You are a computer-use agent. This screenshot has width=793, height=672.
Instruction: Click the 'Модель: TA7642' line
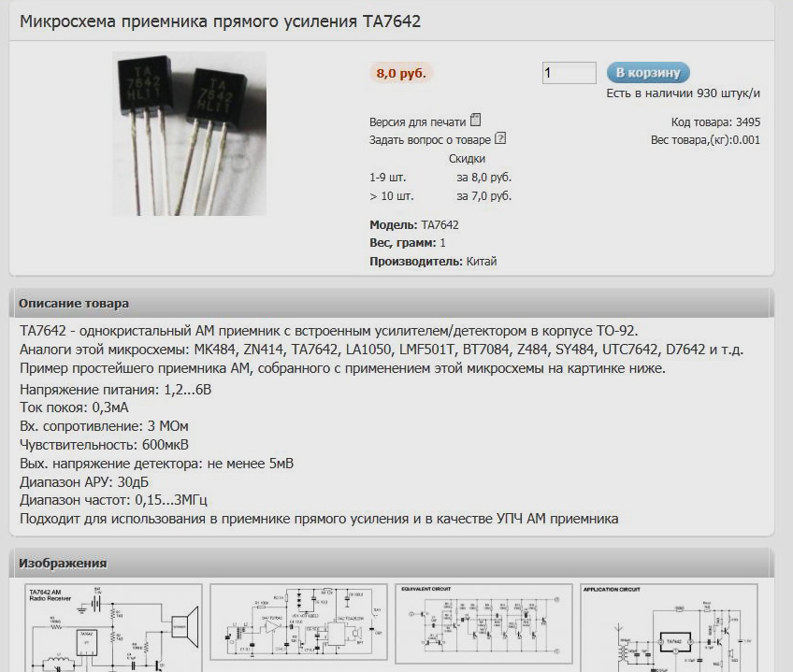pos(413,225)
